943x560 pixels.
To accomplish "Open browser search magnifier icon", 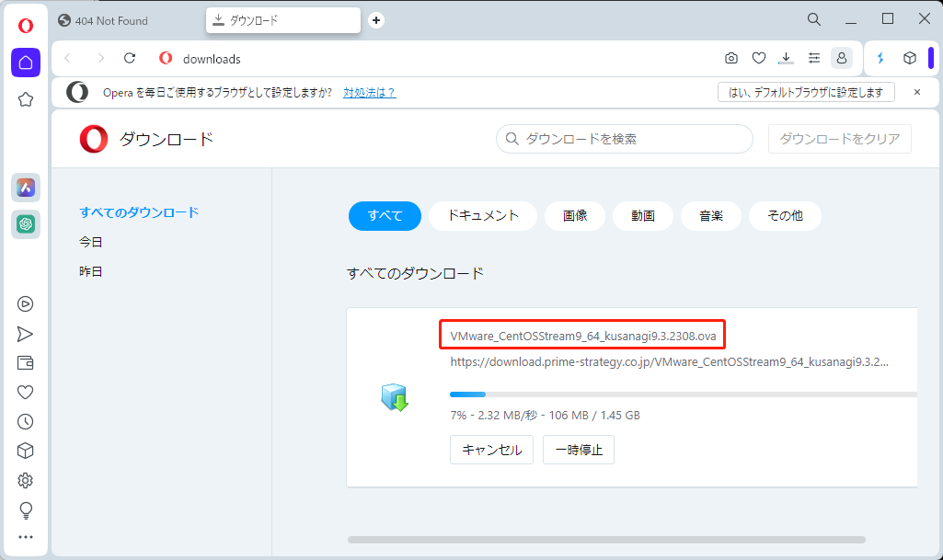I will [x=813, y=19].
